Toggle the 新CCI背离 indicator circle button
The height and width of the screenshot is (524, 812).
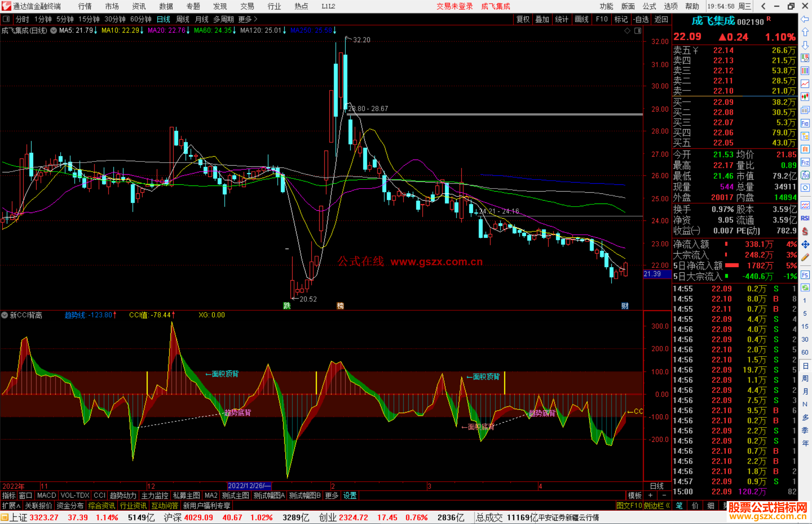click(x=5, y=315)
